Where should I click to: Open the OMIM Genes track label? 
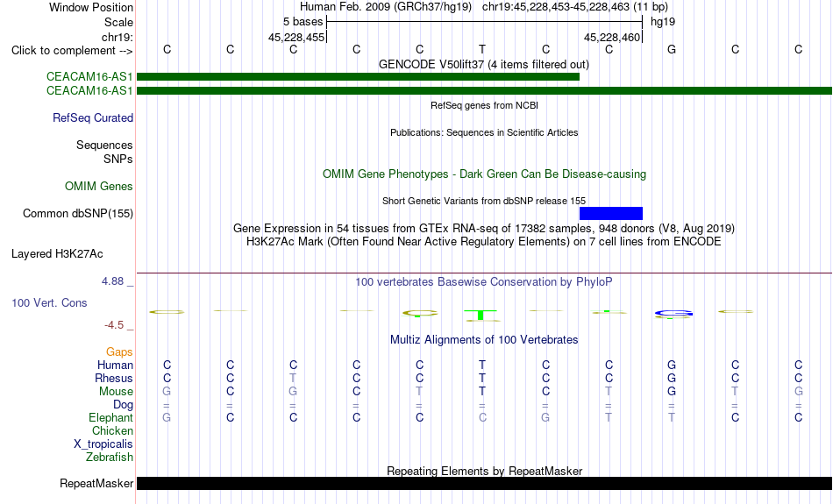(99, 187)
